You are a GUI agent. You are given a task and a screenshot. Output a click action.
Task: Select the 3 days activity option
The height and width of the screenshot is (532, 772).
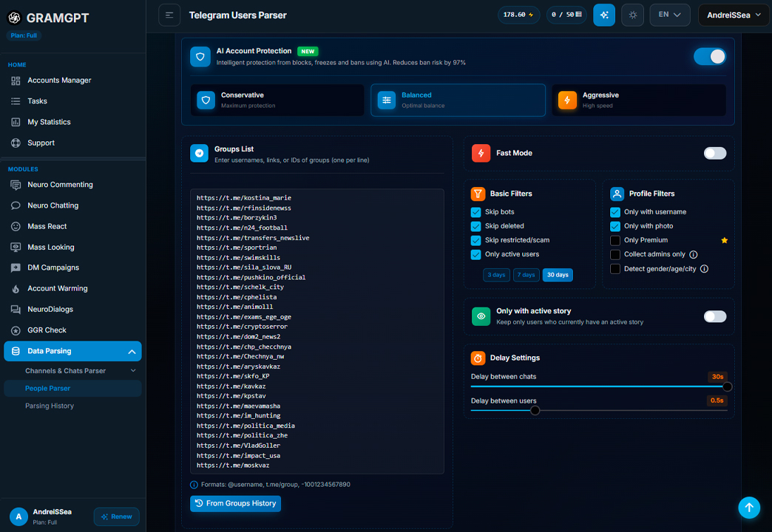click(x=496, y=275)
